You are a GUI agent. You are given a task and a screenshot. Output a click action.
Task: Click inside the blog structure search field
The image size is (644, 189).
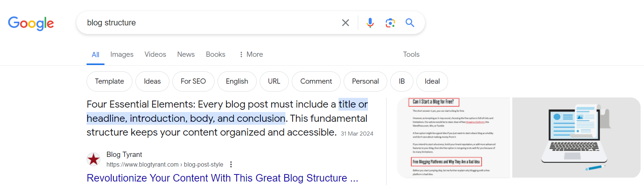click(x=209, y=23)
